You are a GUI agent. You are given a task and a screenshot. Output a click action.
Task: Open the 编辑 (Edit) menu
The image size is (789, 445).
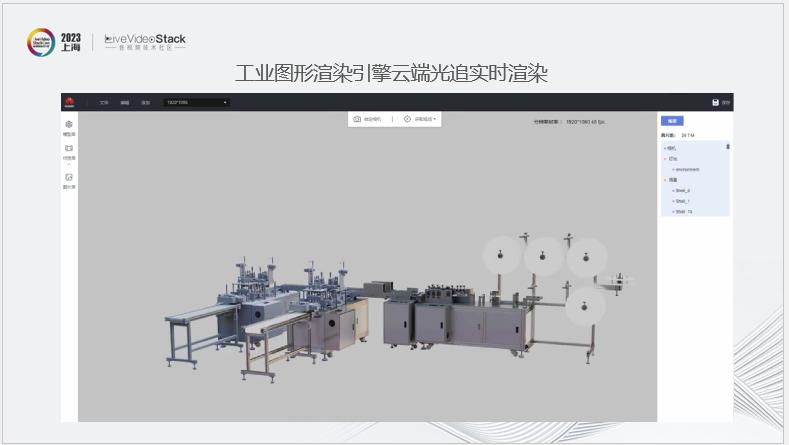pyautogui.click(x=125, y=103)
